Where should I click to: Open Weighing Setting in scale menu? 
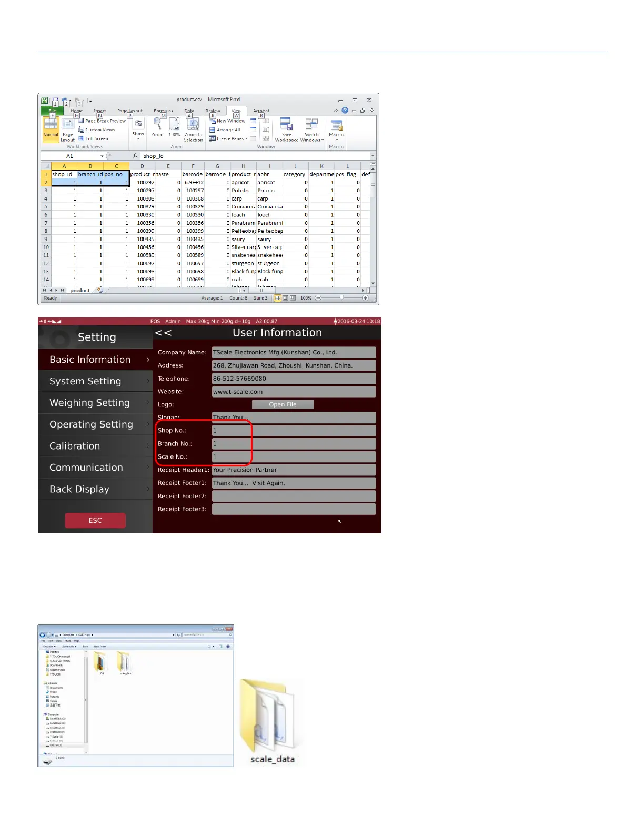[x=95, y=403]
